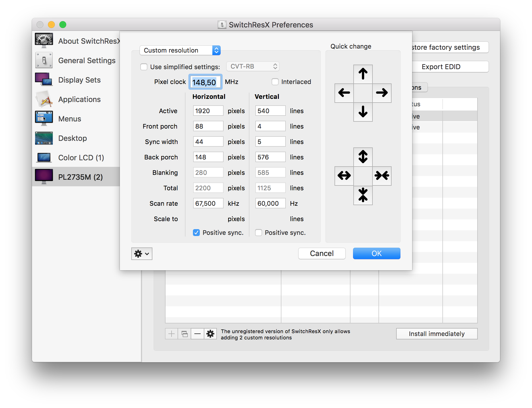The image size is (532, 408).
Task: Click the Restore factory settings button
Action: tap(450, 47)
